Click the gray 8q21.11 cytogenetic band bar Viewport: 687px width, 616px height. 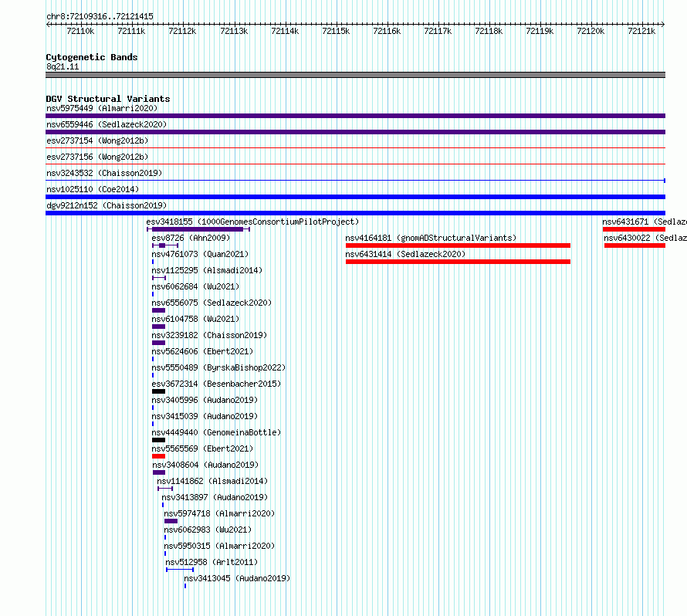click(x=355, y=75)
